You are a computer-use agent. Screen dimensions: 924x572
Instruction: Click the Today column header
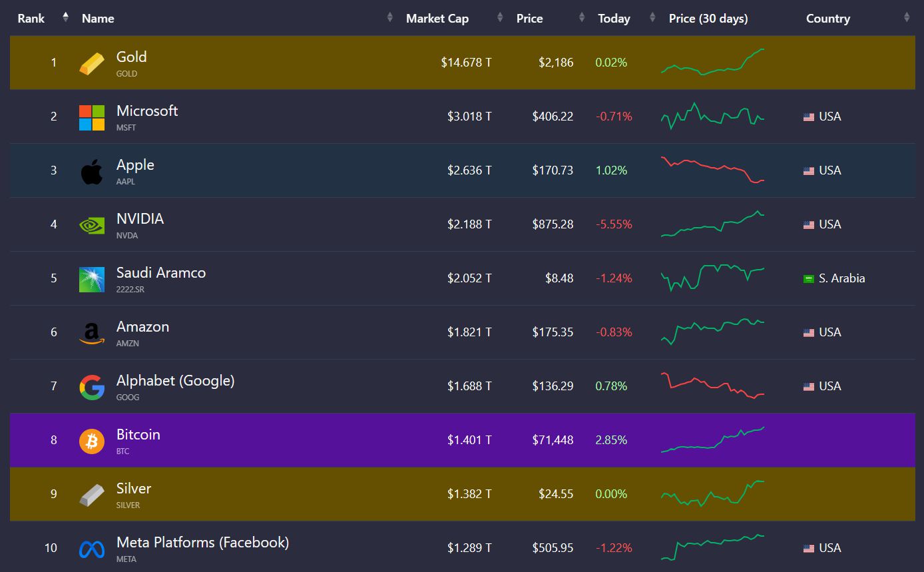tap(614, 19)
